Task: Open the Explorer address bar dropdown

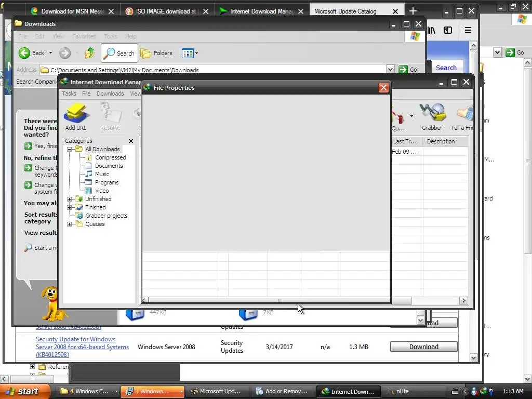Action: [390, 70]
